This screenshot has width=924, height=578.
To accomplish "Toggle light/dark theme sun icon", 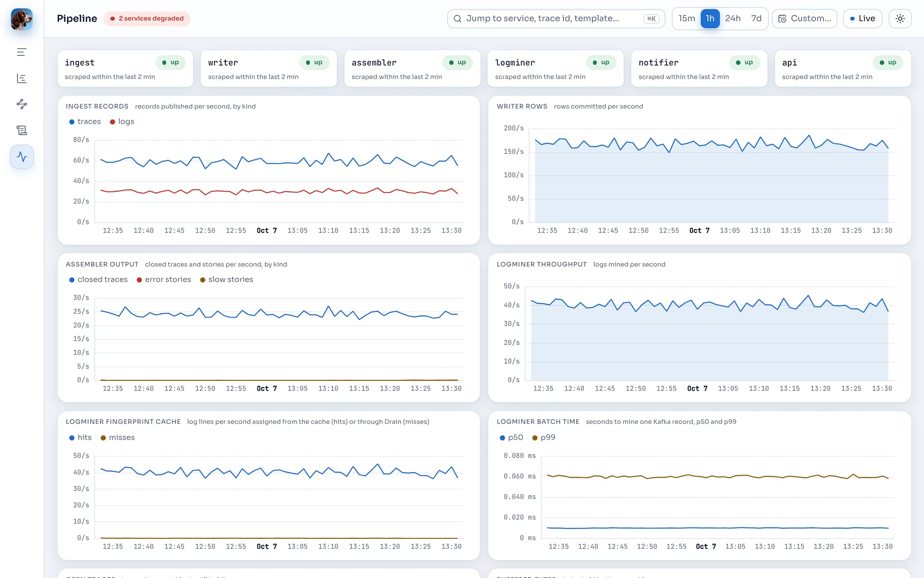I will pos(900,19).
